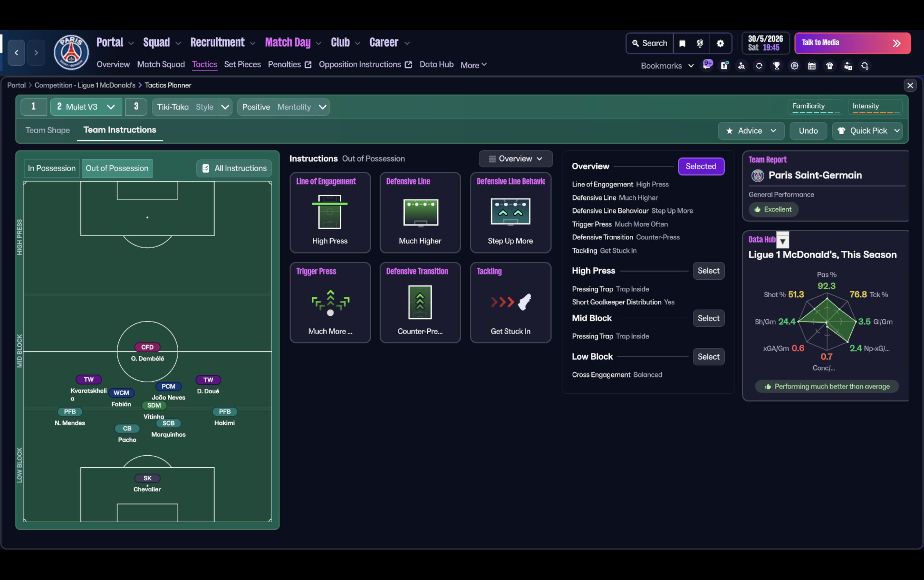The width and height of the screenshot is (924, 580).
Task: Open the Team Shape tab
Action: 47,130
